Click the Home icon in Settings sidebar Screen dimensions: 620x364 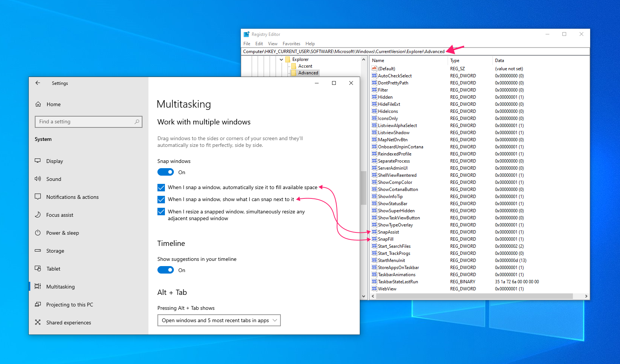tap(38, 104)
